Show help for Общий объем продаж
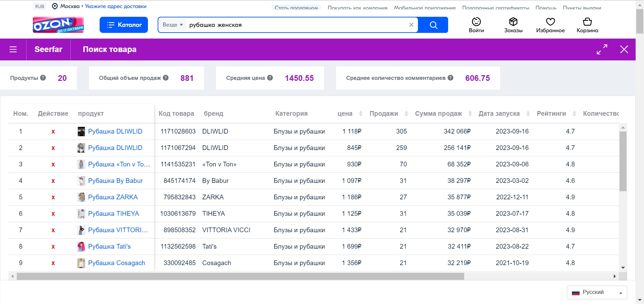Viewport: 644px width, 304px height. point(166,78)
